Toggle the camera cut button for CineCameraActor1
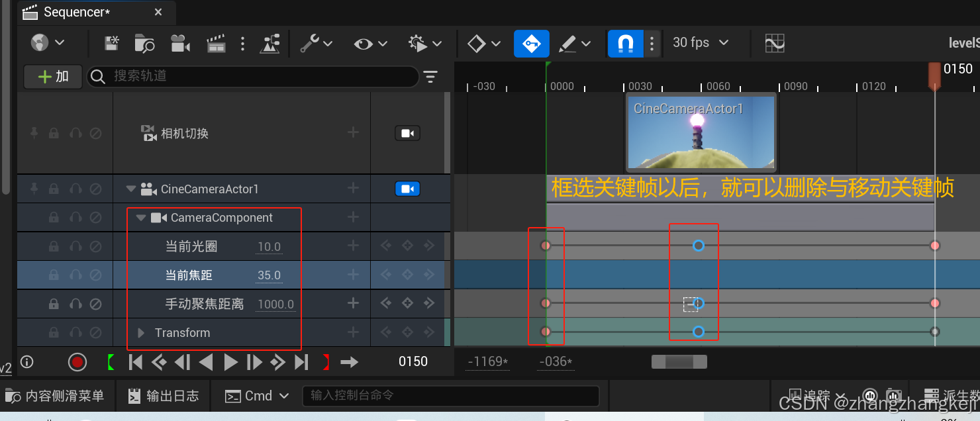 409,188
